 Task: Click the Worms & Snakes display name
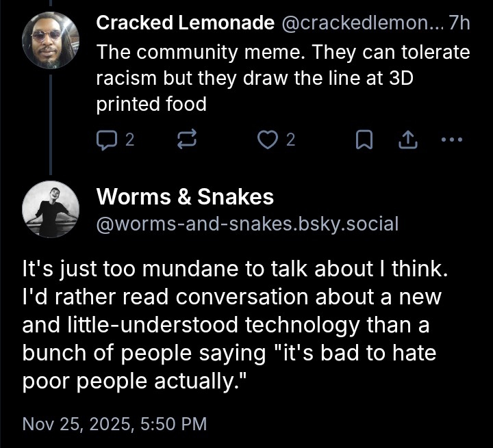(185, 197)
